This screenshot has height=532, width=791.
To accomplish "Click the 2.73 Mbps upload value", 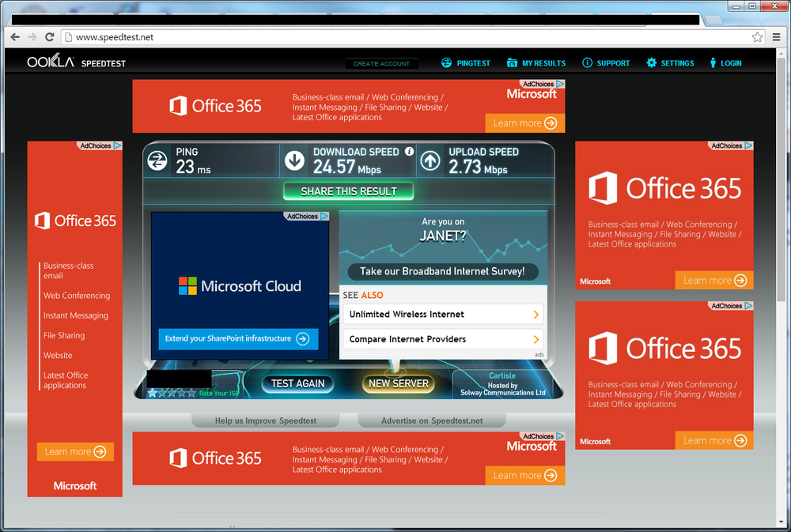I will pyautogui.click(x=478, y=167).
